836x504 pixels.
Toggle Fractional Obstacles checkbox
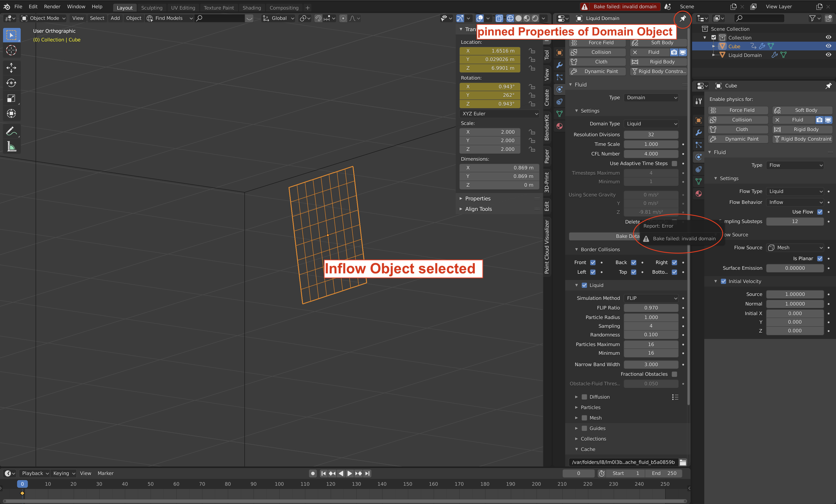(x=674, y=374)
